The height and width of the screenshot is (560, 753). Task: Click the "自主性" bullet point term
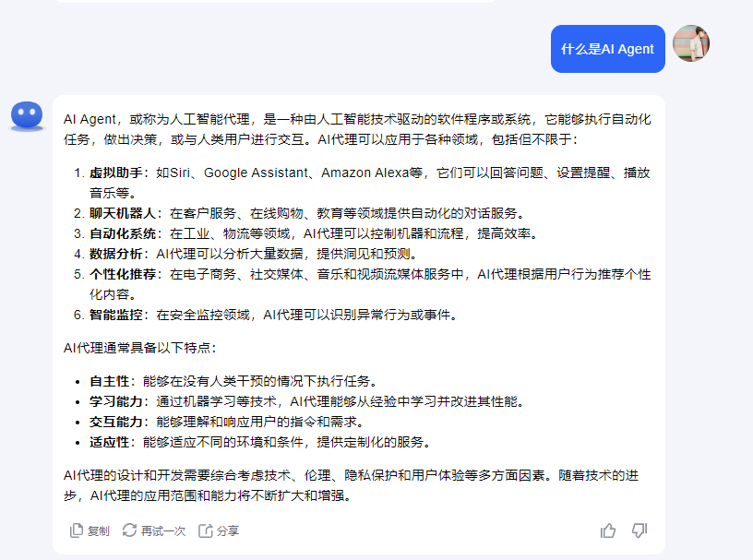[x=109, y=381]
